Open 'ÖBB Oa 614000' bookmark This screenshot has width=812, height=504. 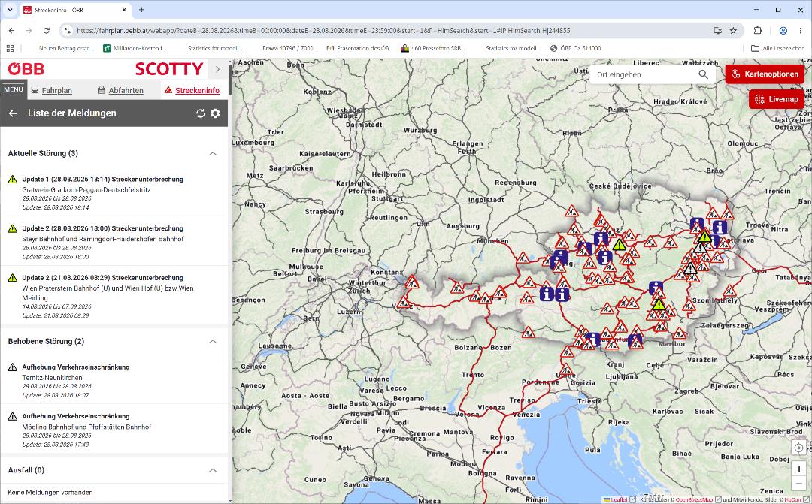point(576,48)
